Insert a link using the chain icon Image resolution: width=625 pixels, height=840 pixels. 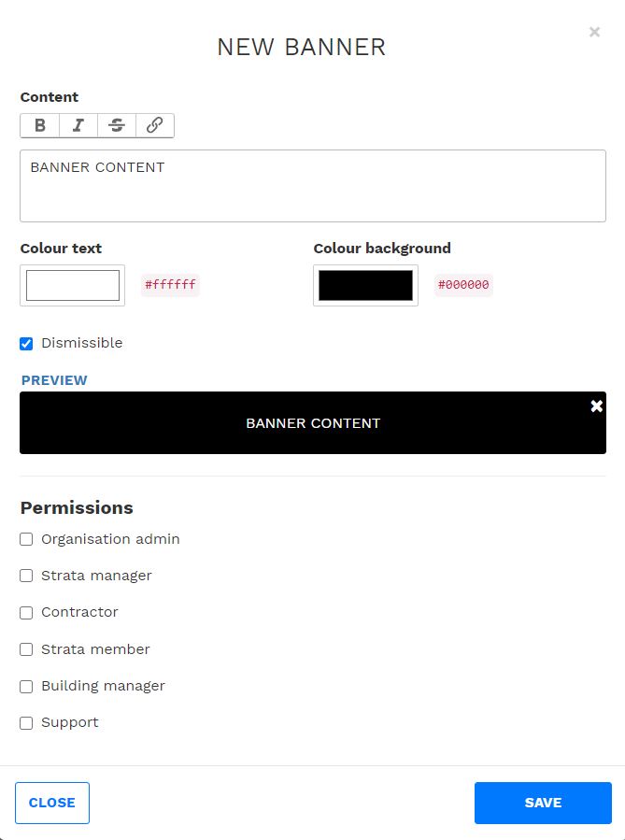click(155, 125)
